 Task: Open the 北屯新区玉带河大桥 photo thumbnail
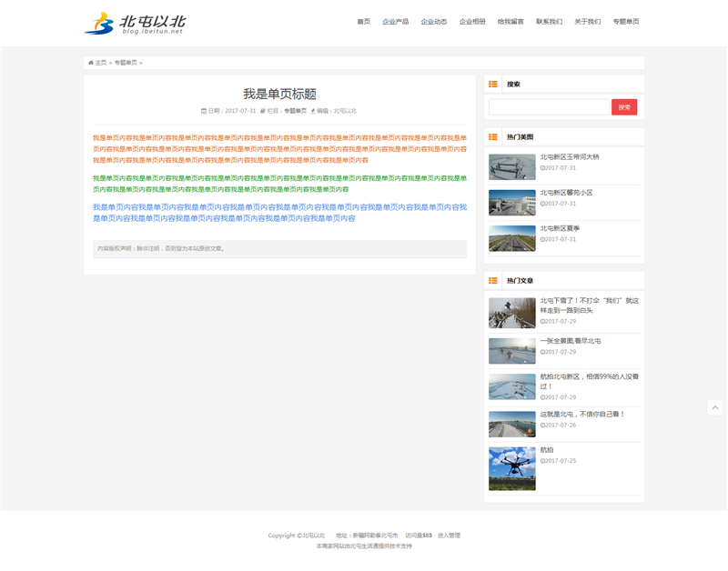[x=511, y=166]
